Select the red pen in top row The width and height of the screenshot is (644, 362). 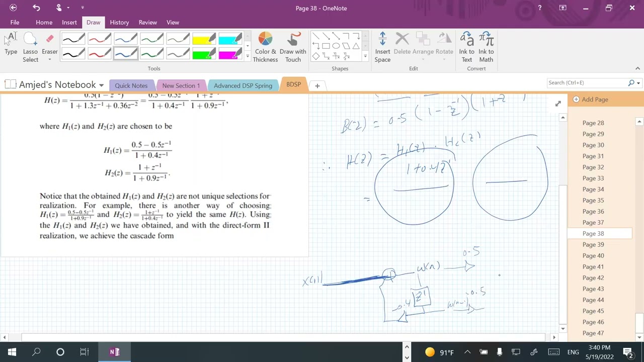(x=100, y=39)
